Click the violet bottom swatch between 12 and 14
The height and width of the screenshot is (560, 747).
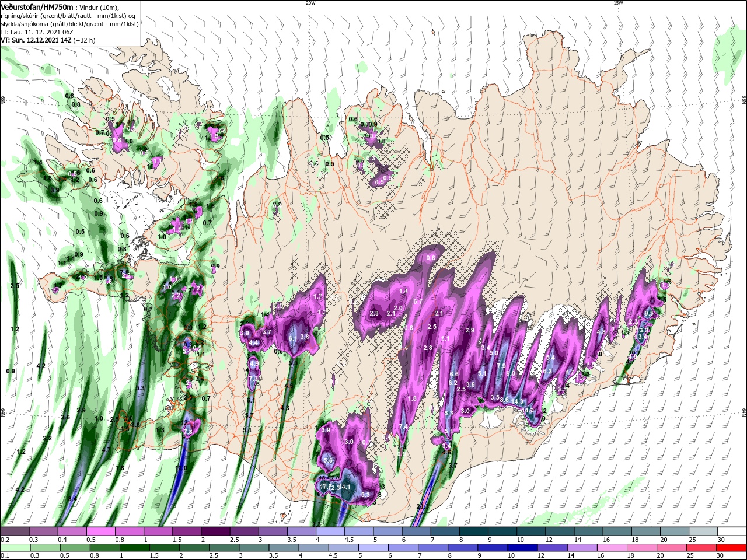point(553,548)
